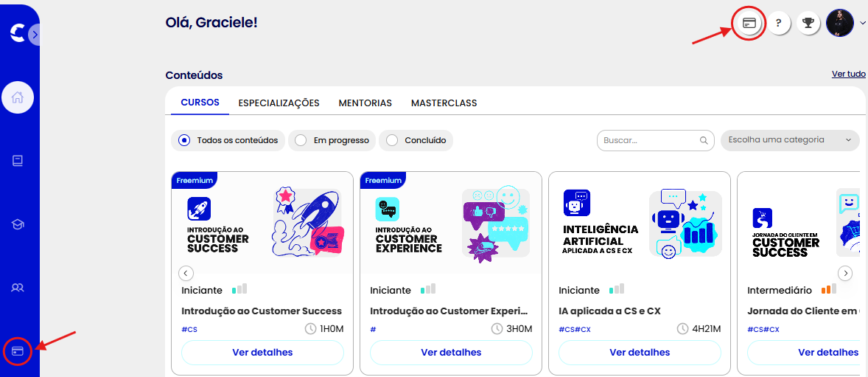Click the Ver tudo link
868x377 pixels.
[x=849, y=74]
